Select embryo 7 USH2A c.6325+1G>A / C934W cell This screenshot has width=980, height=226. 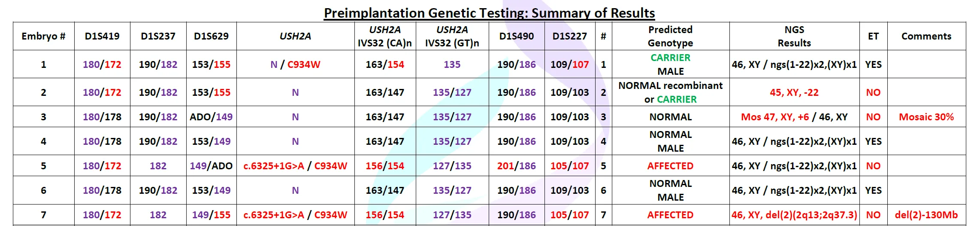click(x=295, y=215)
